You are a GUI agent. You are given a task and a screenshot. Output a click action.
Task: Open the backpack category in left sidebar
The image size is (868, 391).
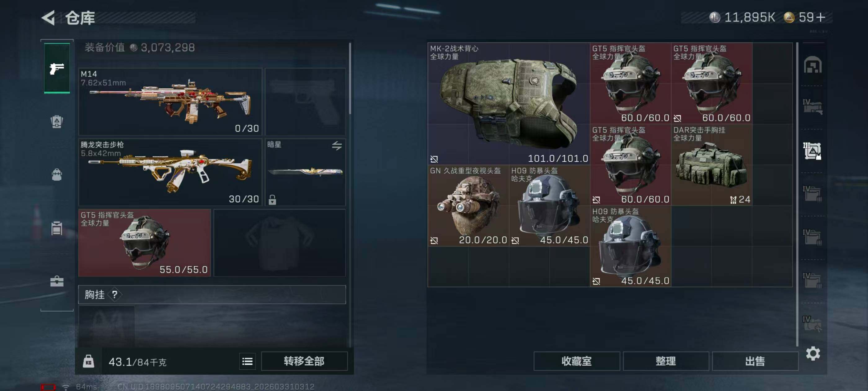click(57, 175)
